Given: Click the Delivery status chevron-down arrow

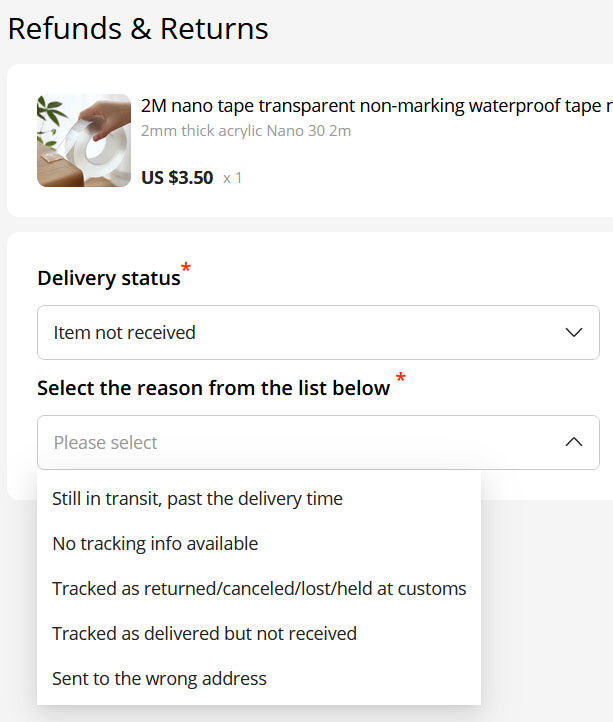Looking at the screenshot, I should coord(573,332).
